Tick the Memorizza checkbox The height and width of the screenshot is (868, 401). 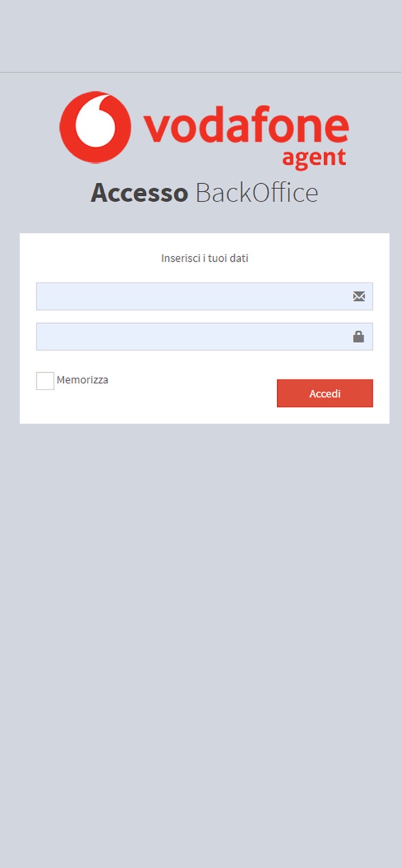[x=45, y=381]
